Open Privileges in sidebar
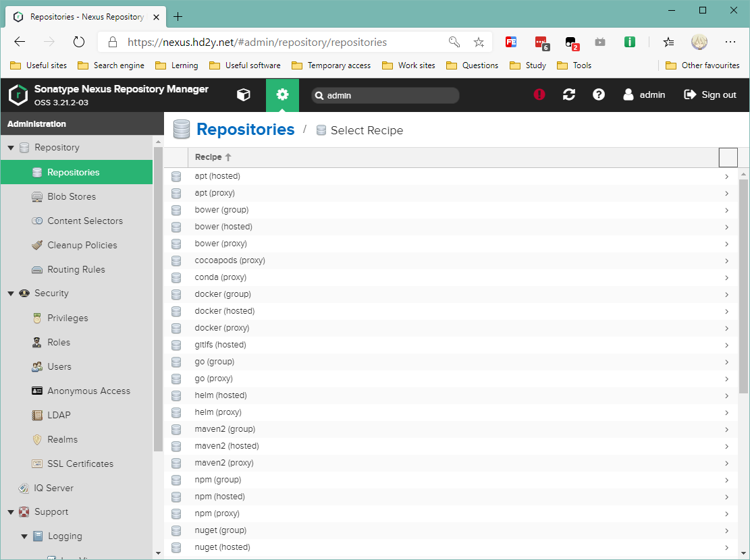The height and width of the screenshot is (560, 750). (68, 318)
